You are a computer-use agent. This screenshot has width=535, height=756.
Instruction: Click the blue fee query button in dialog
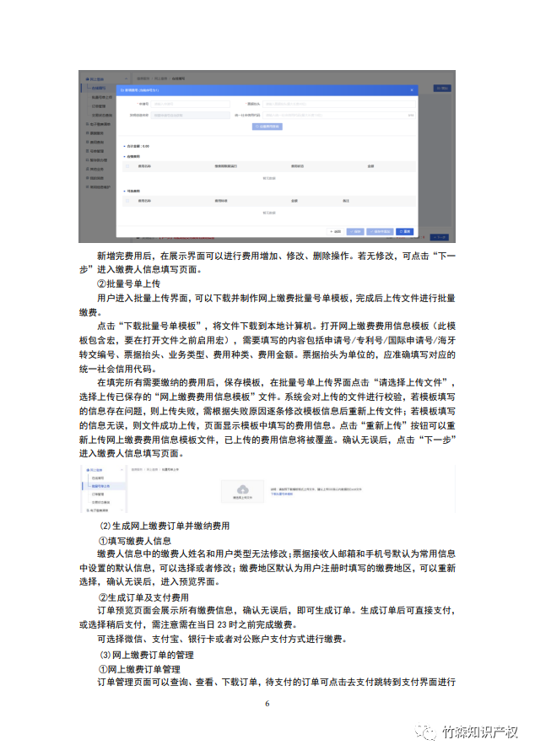[x=267, y=127]
